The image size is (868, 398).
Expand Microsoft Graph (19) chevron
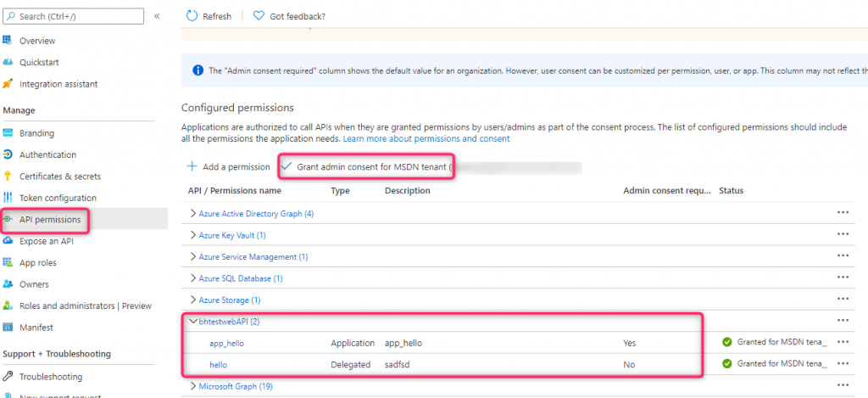[193, 386]
